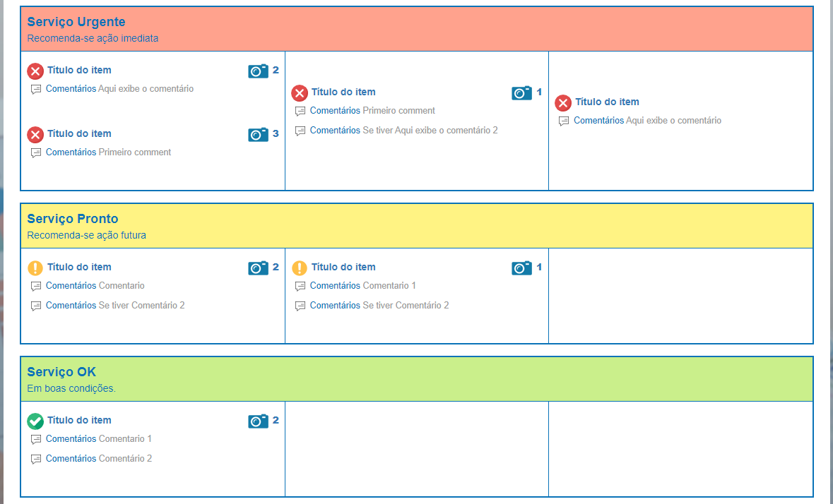Click Comentários link before 'Se tiver Comentário 2' in first Pronto column
Image resolution: width=833 pixels, height=504 pixels.
pos(71,305)
